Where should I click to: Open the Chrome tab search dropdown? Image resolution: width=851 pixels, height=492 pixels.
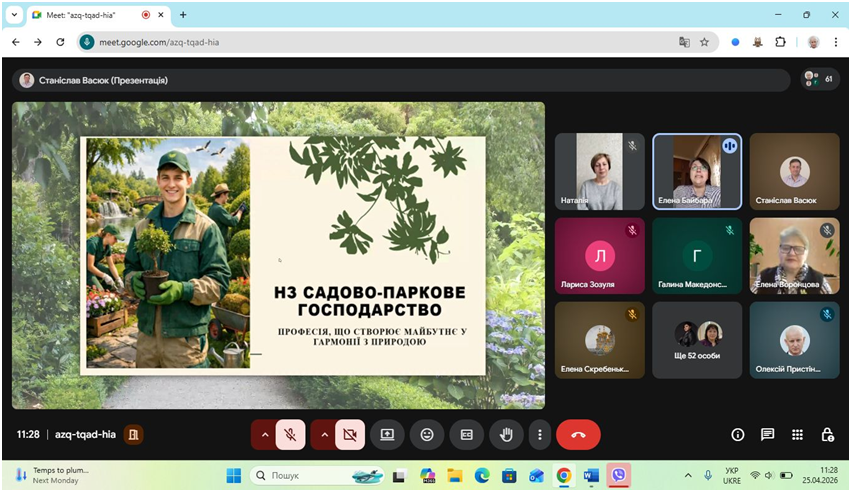(x=14, y=15)
